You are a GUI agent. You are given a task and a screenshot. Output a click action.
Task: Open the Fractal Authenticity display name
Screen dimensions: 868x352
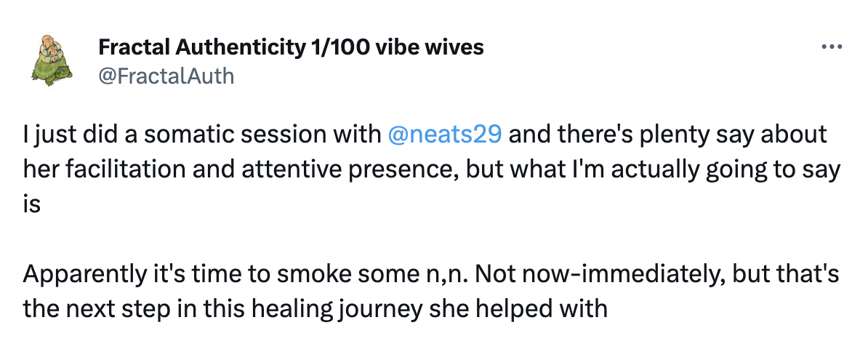(x=291, y=47)
